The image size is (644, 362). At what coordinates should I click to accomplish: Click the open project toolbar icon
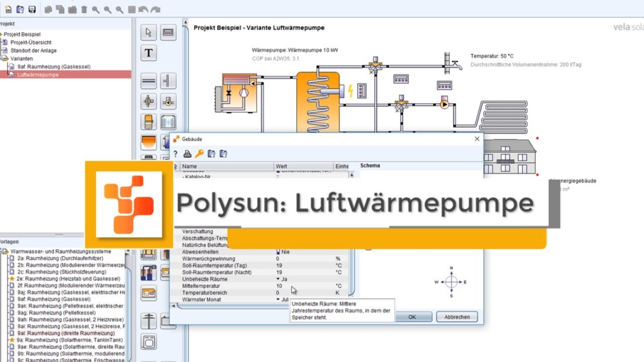(x=20, y=9)
